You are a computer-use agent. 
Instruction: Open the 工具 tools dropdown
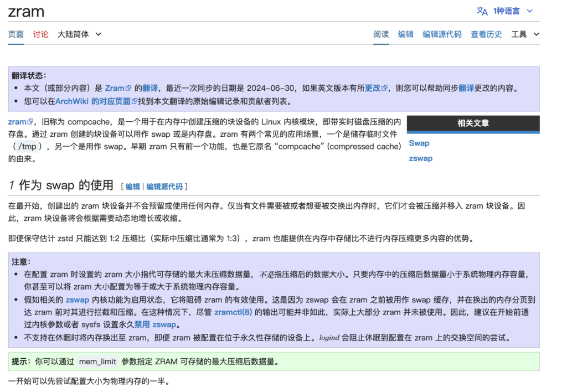tap(525, 34)
